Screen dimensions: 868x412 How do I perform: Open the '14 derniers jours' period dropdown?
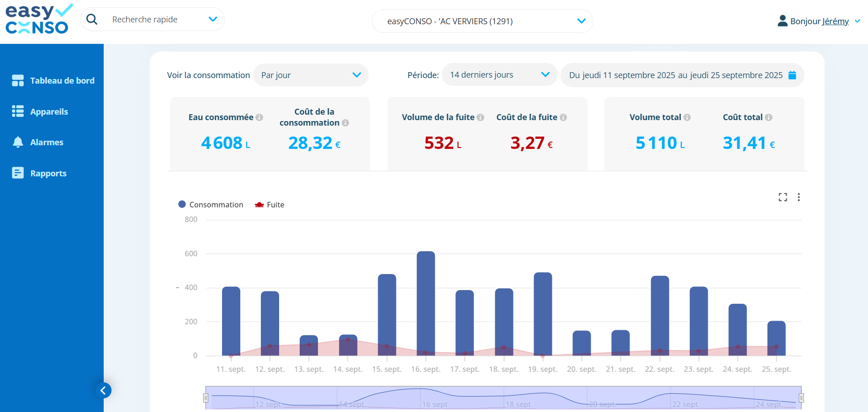(499, 75)
